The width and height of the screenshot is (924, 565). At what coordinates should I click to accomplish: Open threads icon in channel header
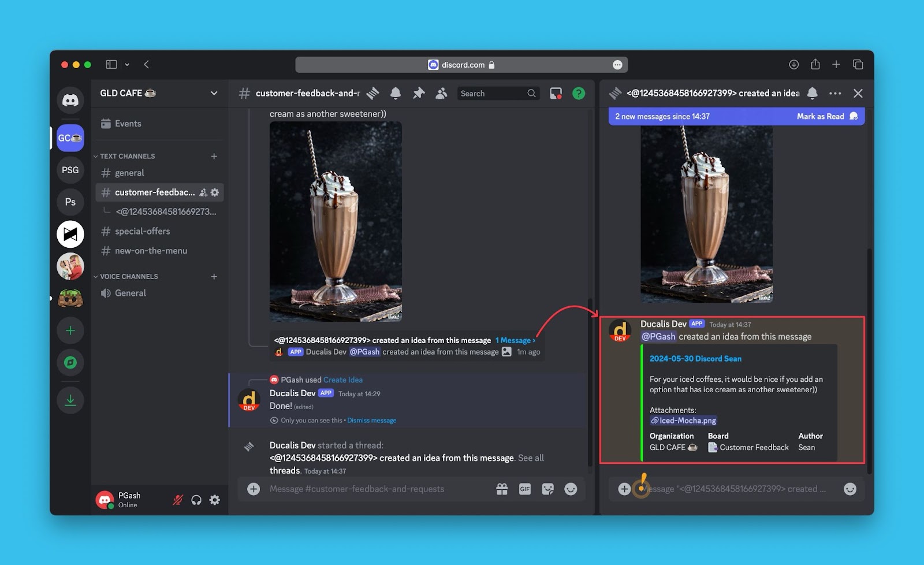point(373,93)
